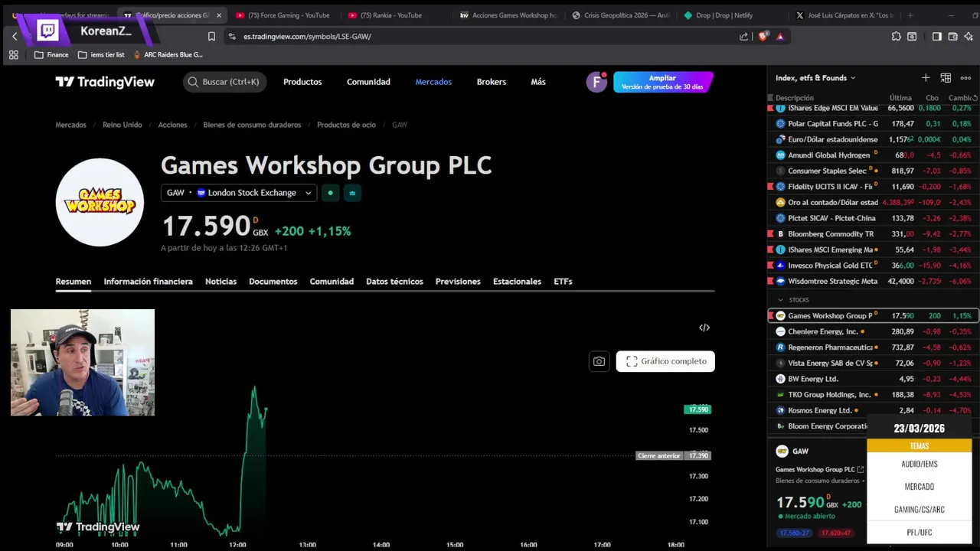Screen dimensions: 980x551
Task: Open the Comunidad tab under the stock title
Action: [332, 282]
